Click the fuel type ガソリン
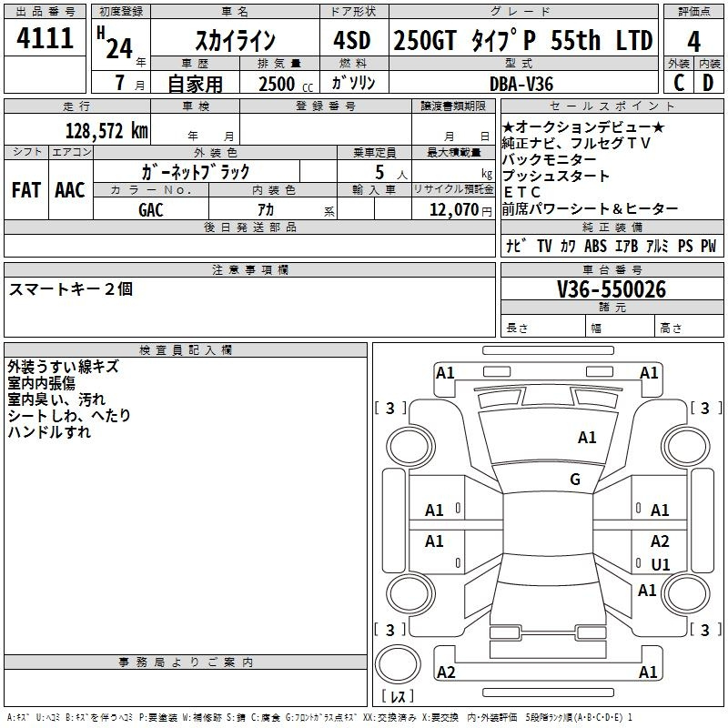 353,83
